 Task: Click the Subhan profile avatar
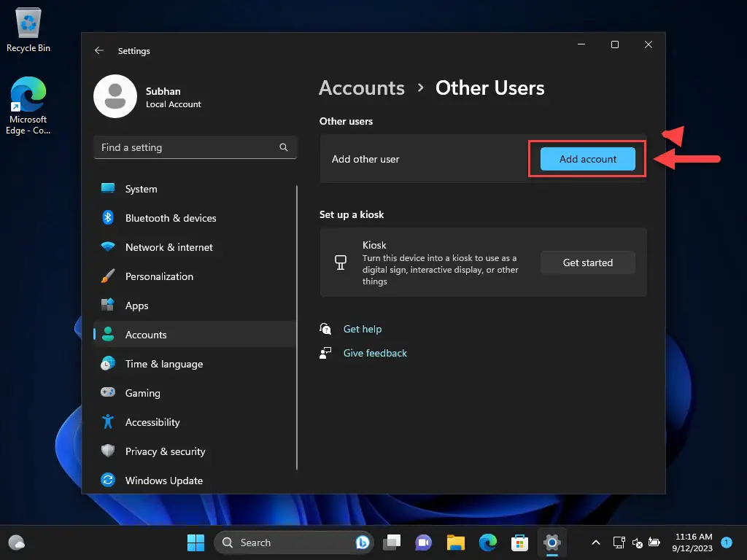pos(115,96)
